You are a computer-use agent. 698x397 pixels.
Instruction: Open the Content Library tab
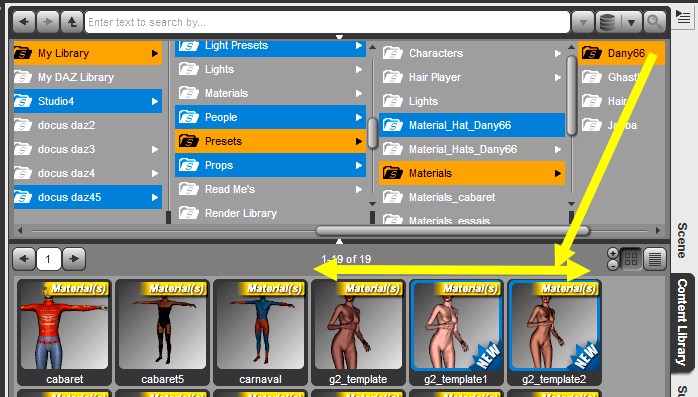[x=682, y=322]
